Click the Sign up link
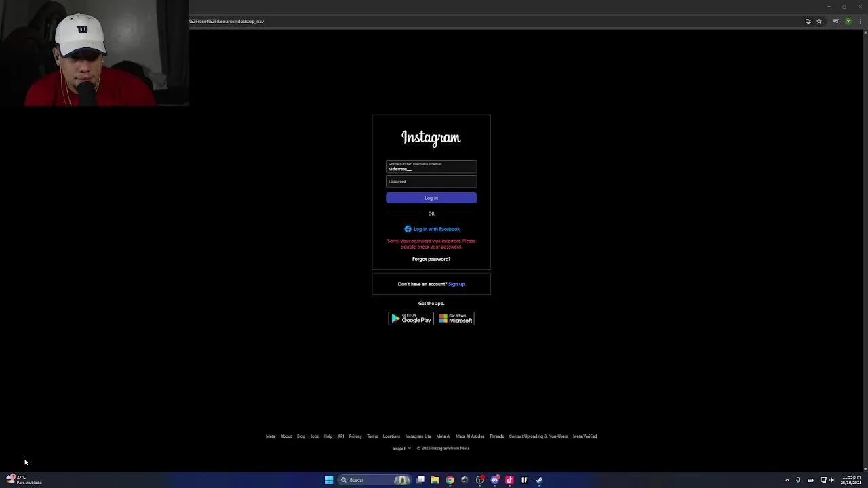This screenshot has height=488, width=868. pyautogui.click(x=456, y=284)
